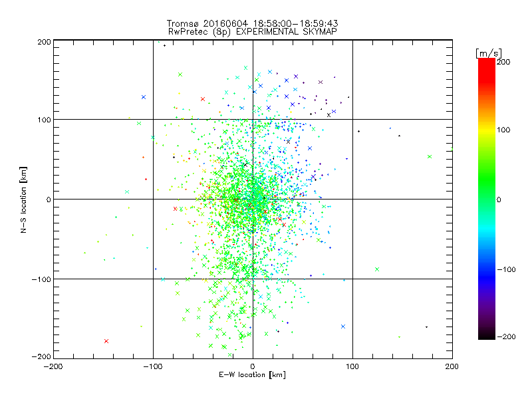Click the 'N-S location [km]' axis label
This screenshot has width=532, height=399.
click(x=23, y=199)
